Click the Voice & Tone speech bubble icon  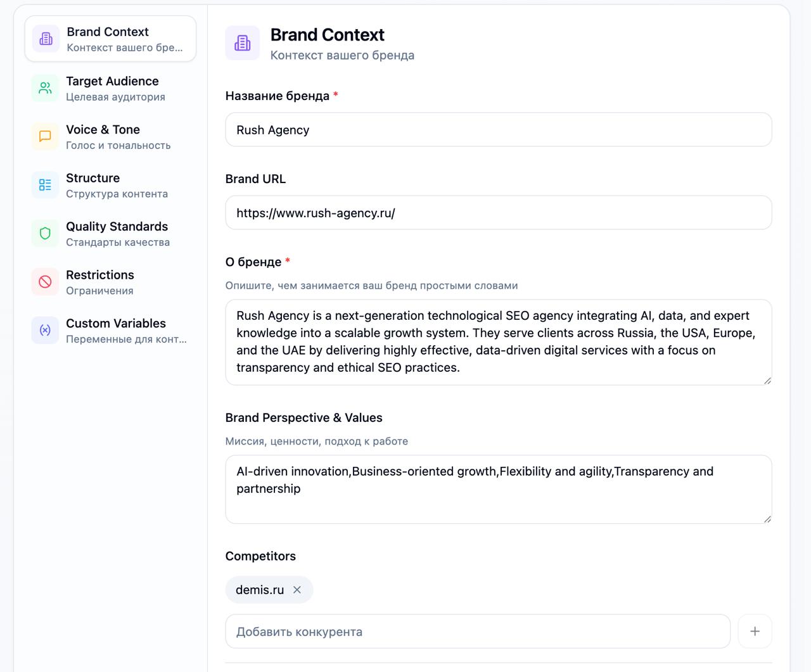[45, 136]
